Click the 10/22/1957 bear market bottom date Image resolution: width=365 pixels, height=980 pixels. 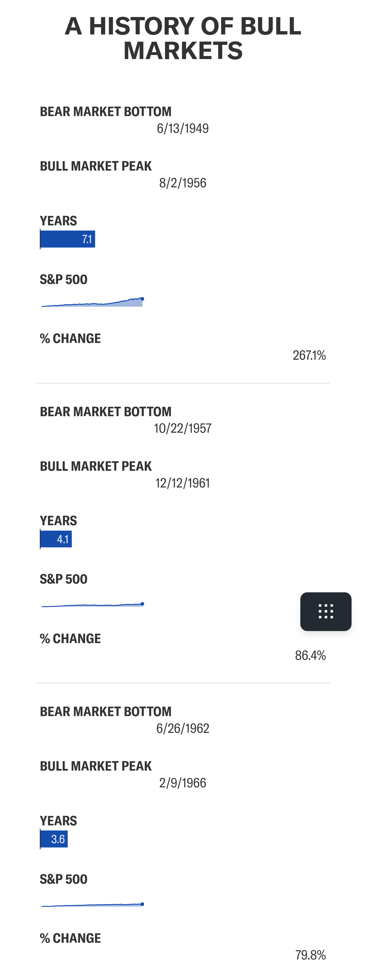[x=182, y=428]
